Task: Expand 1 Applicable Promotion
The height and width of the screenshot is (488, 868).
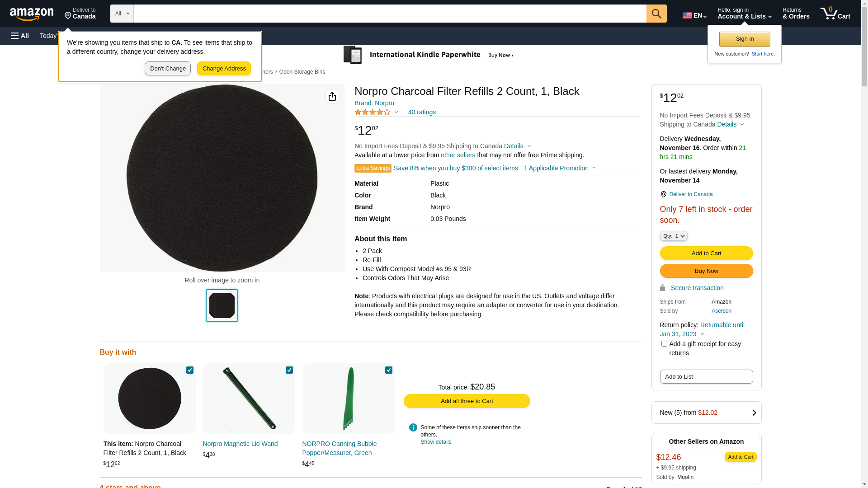Action: pyautogui.click(x=560, y=168)
